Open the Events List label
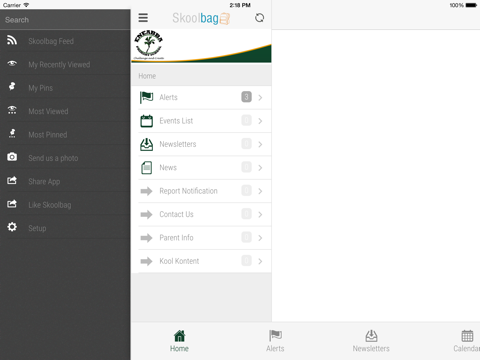 [176, 121]
